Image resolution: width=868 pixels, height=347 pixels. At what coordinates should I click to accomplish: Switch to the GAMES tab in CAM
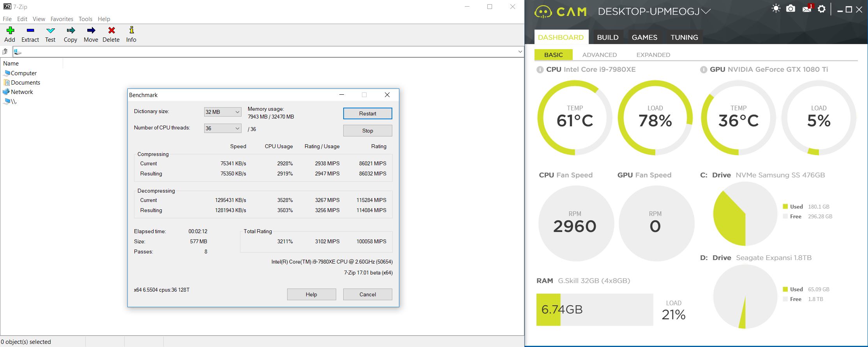644,37
